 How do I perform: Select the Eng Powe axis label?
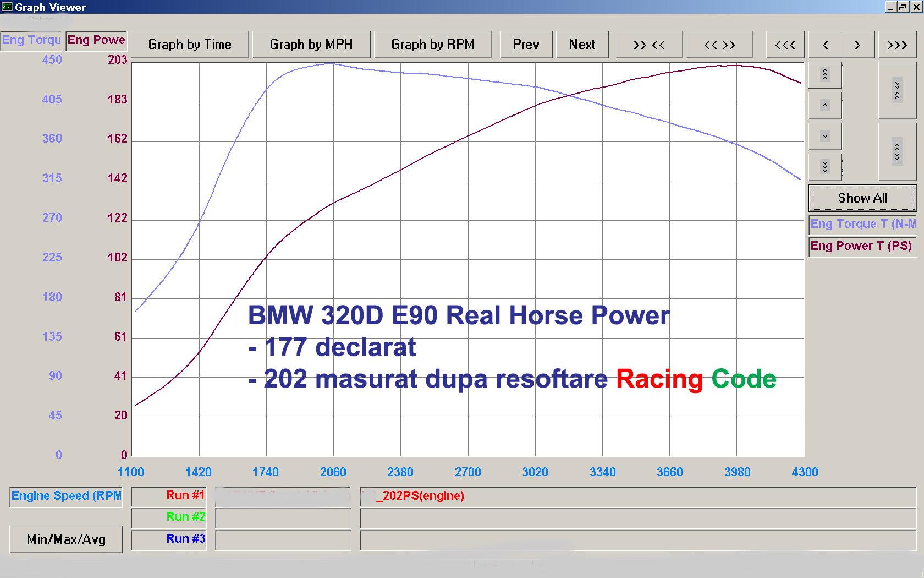[x=96, y=41]
